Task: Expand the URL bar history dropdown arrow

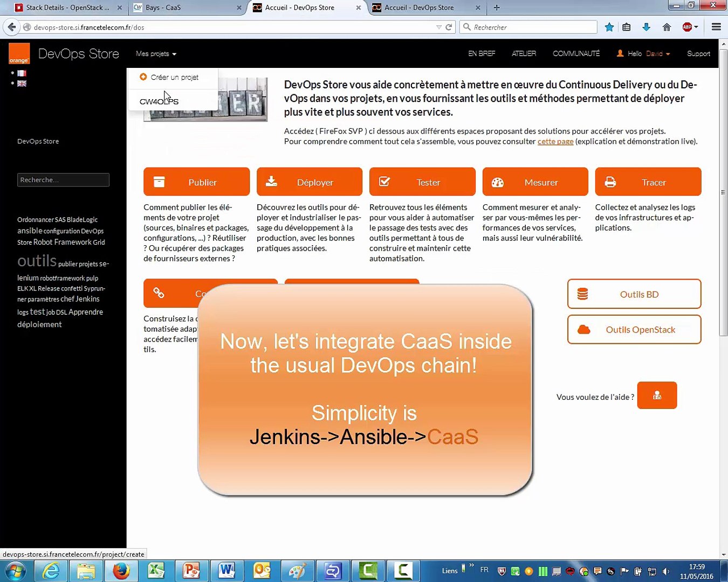Action: pyautogui.click(x=439, y=27)
